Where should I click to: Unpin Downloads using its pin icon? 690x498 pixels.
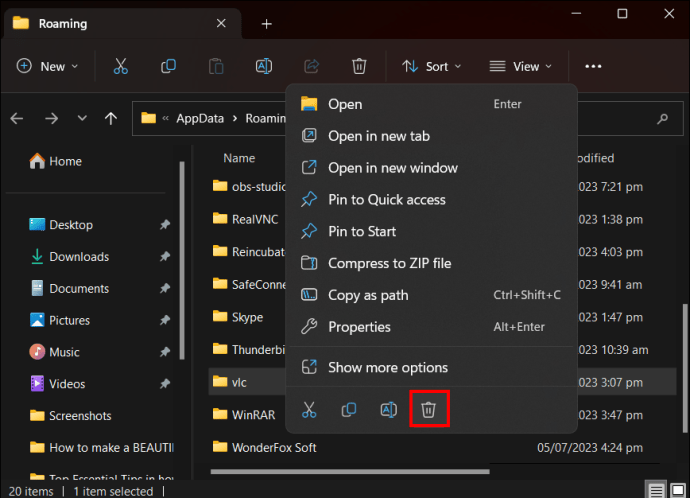(x=165, y=256)
